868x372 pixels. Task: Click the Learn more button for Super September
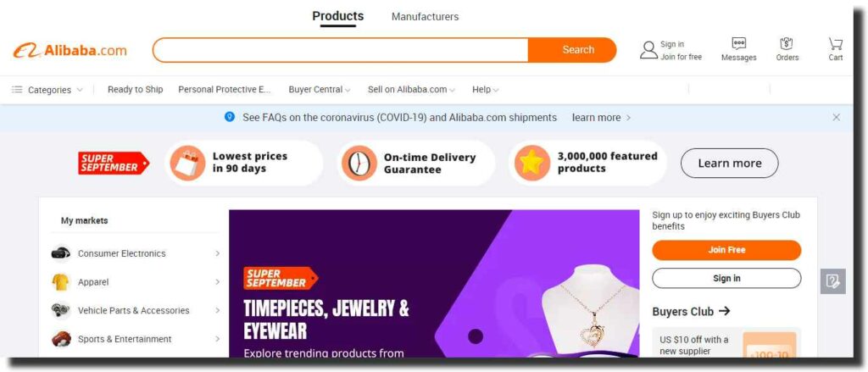(x=730, y=164)
